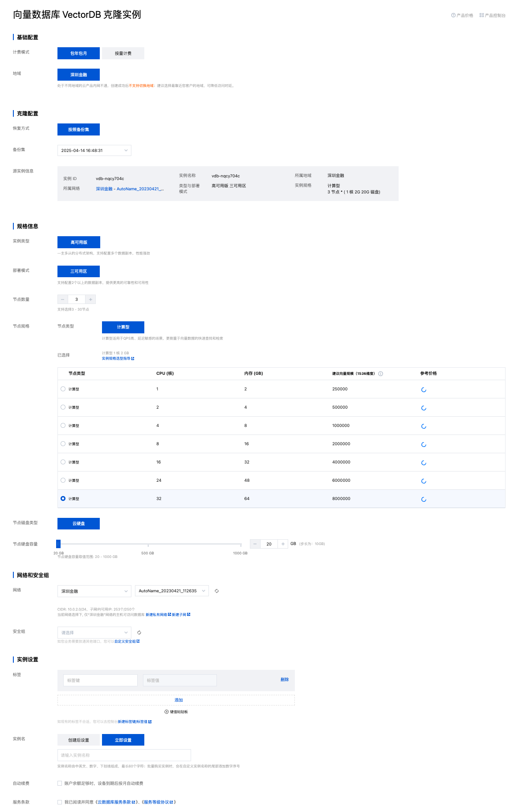Click 添加 to add a tag row
The image size is (514, 812).
[176, 700]
